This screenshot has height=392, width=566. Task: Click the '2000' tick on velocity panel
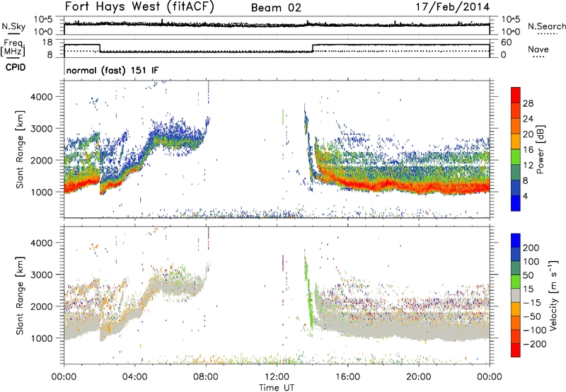coord(42,306)
